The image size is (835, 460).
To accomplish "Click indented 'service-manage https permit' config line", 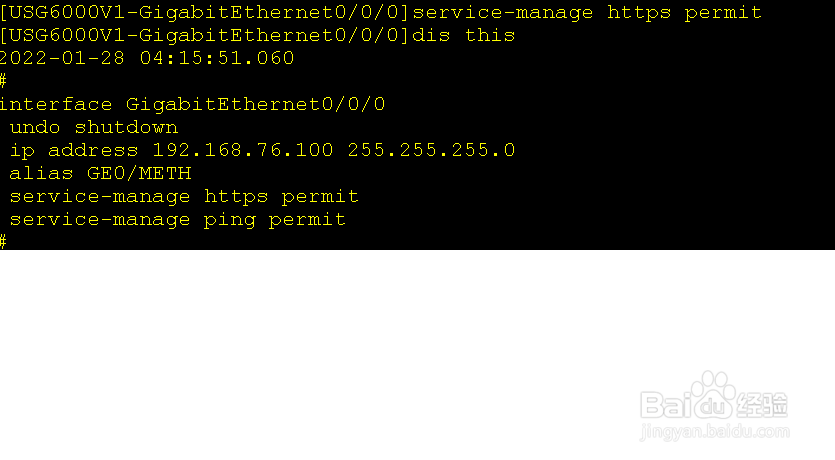I will point(184,196).
